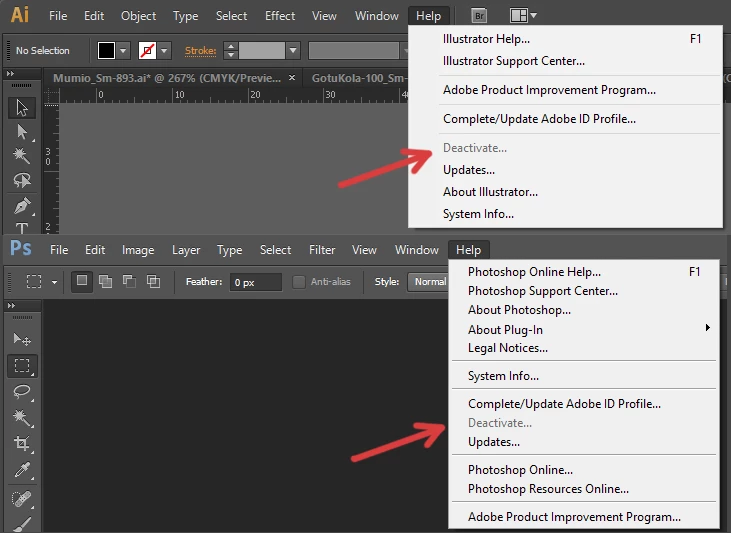Open Illustrator's workspace layout dropdown arrow
This screenshot has width=731, height=533.
coord(534,15)
